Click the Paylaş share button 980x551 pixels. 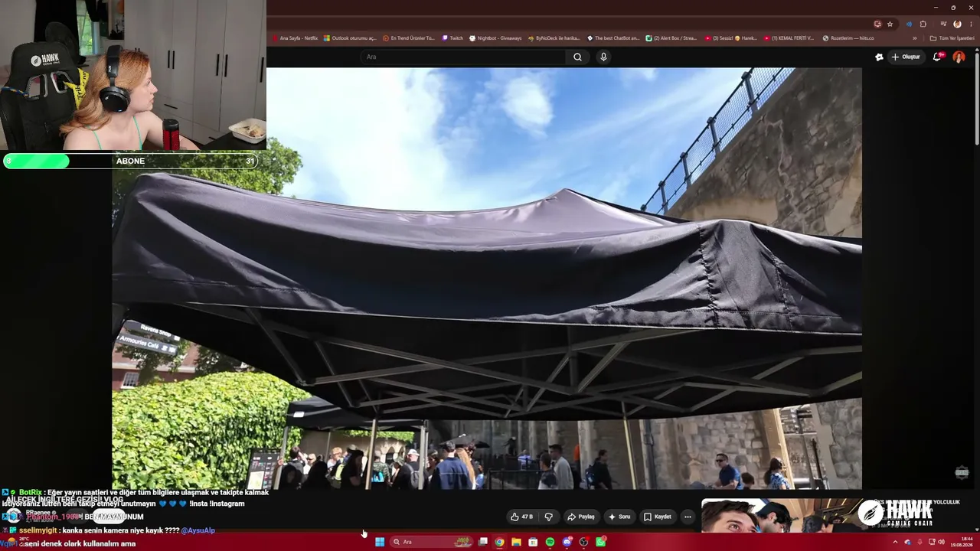click(x=580, y=517)
